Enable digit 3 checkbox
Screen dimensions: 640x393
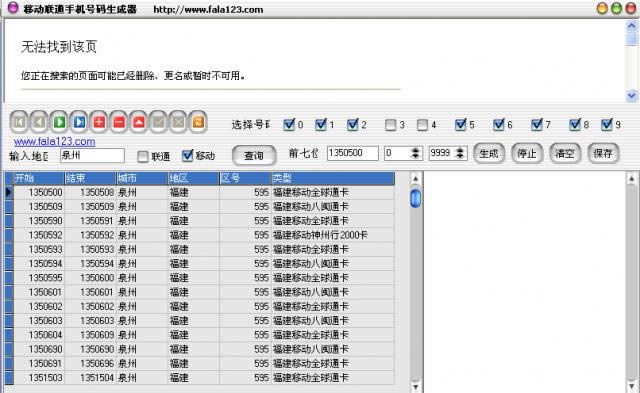point(391,125)
